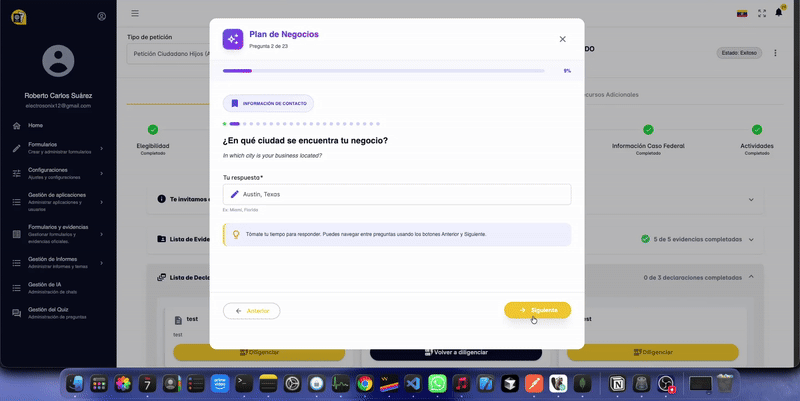Expand the Formularios sidebar menu
800x401 pixels.
58,149
